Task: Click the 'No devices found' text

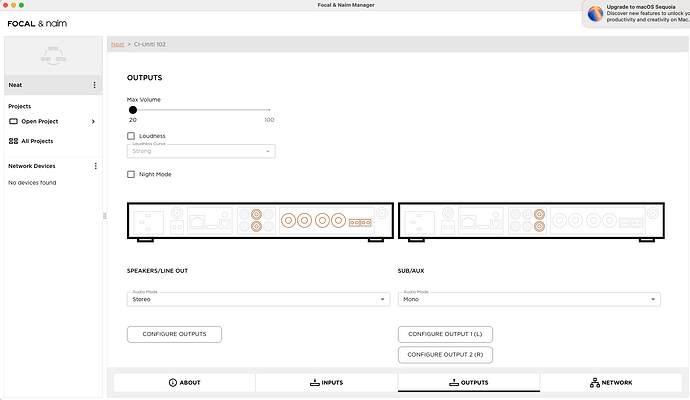Action: 32,183
